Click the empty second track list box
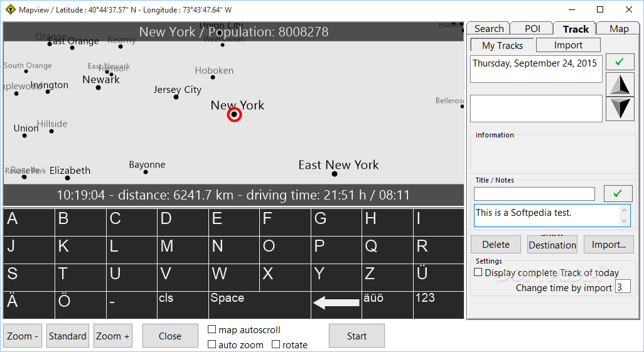 [x=536, y=109]
